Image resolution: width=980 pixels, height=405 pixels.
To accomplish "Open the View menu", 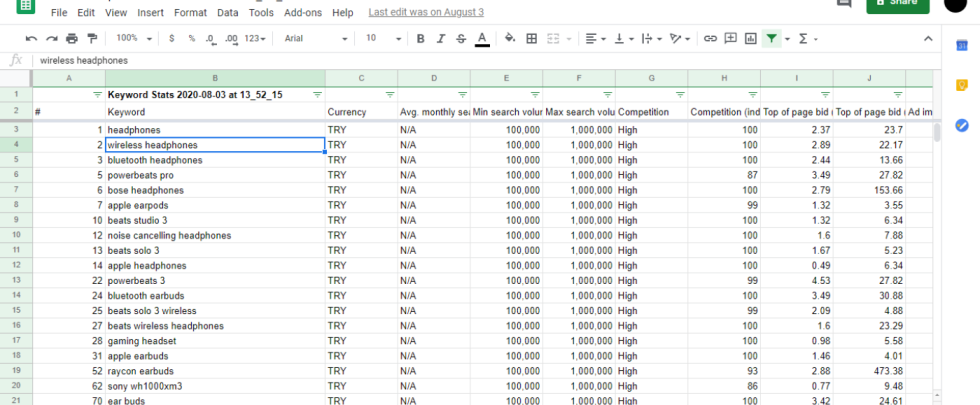I will pos(116,12).
